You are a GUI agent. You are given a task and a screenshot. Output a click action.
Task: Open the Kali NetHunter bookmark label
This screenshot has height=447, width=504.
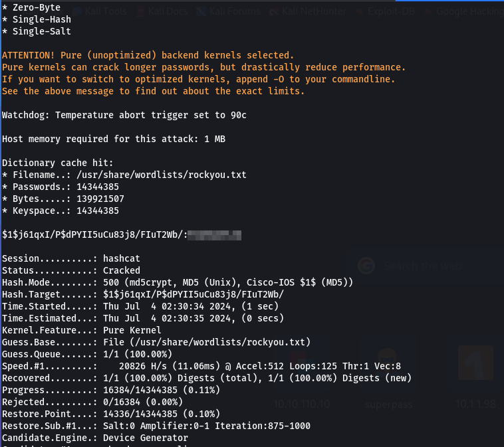(314, 11)
